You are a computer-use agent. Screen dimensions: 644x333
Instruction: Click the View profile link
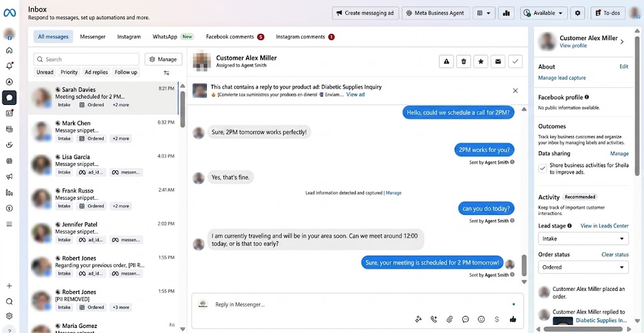573,45
